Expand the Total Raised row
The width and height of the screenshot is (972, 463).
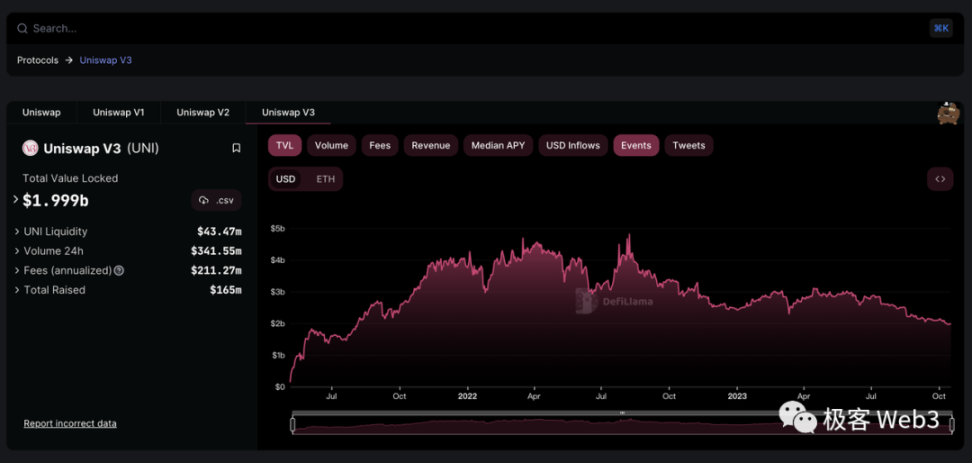pos(17,290)
